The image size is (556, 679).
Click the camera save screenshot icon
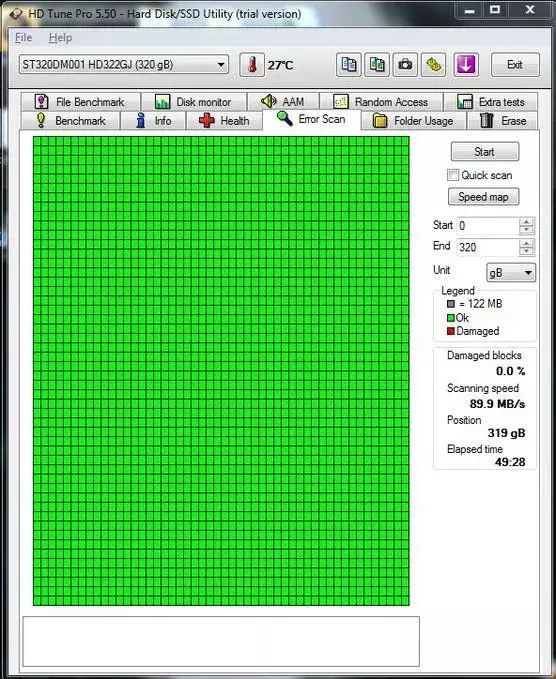tap(405, 65)
